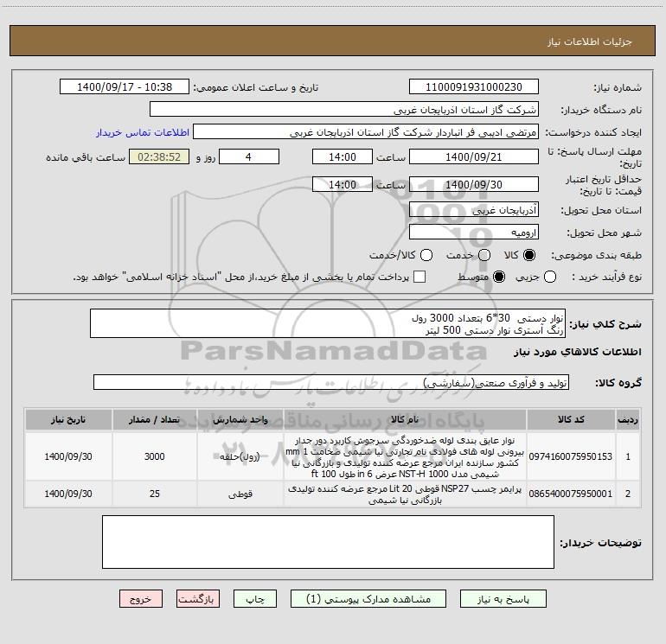Click product code 0865400075950001
The image size is (666, 644).
[571, 494]
